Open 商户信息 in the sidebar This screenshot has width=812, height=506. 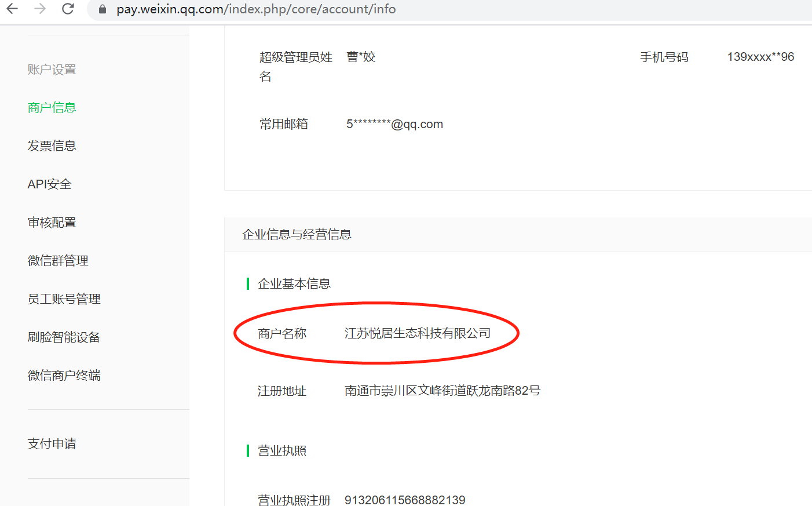point(52,108)
